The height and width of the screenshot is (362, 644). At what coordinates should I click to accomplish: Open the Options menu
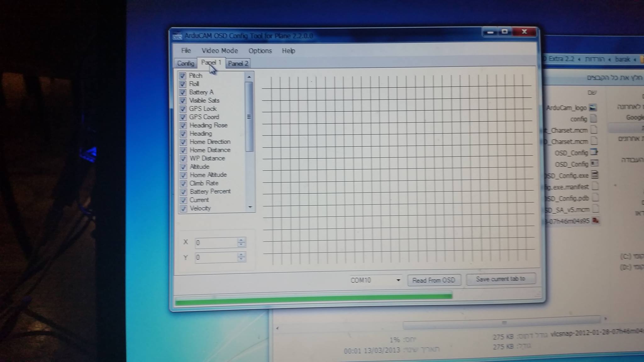click(260, 51)
